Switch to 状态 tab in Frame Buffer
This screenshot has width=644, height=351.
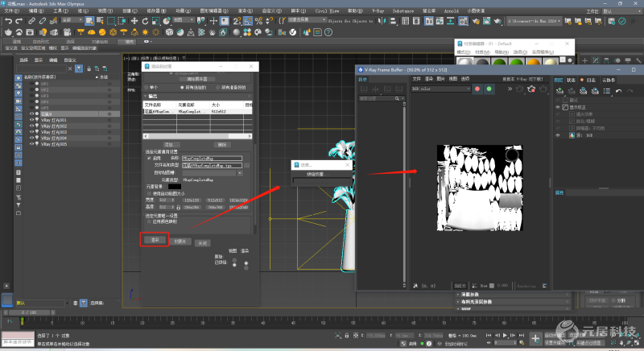coord(571,80)
